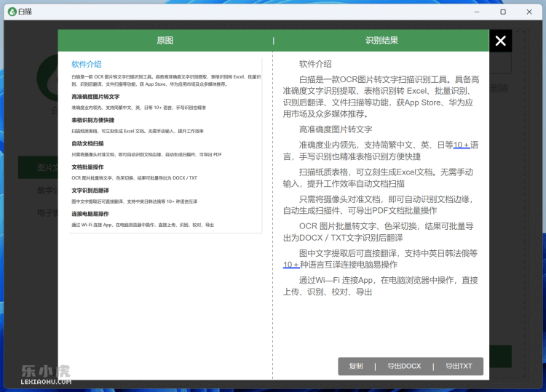
Task: Click the underlined 10+ before 语言
Action: click(462, 145)
